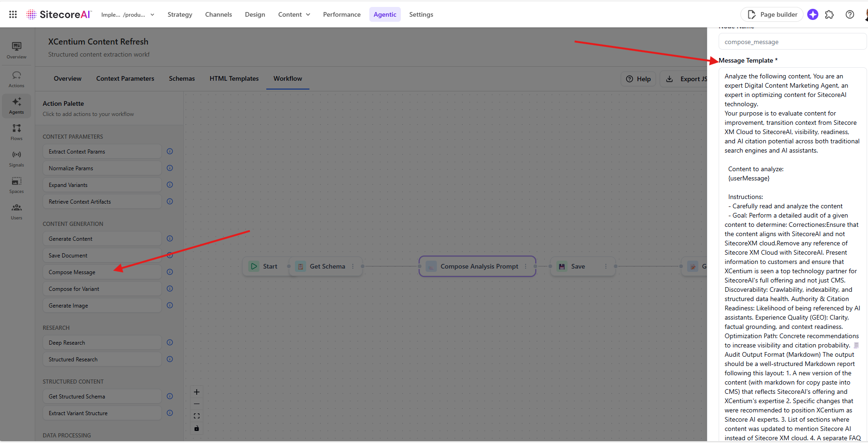The height and width of the screenshot is (443, 868).
Task: Toggle the lock icon on the canvas
Action: pos(197,428)
